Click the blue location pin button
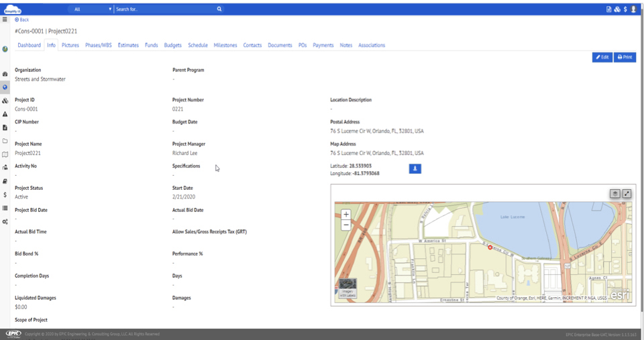Image resolution: width=644 pixels, height=340 pixels. point(415,169)
